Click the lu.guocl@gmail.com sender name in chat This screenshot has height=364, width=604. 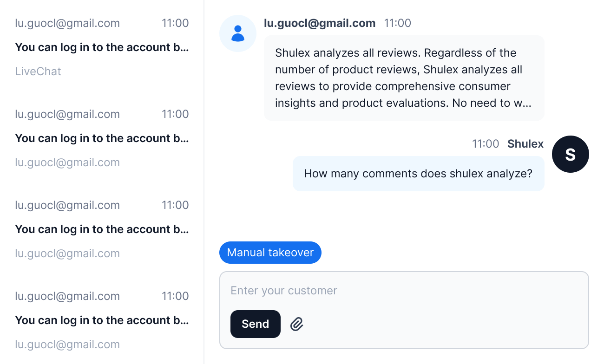[x=320, y=23]
